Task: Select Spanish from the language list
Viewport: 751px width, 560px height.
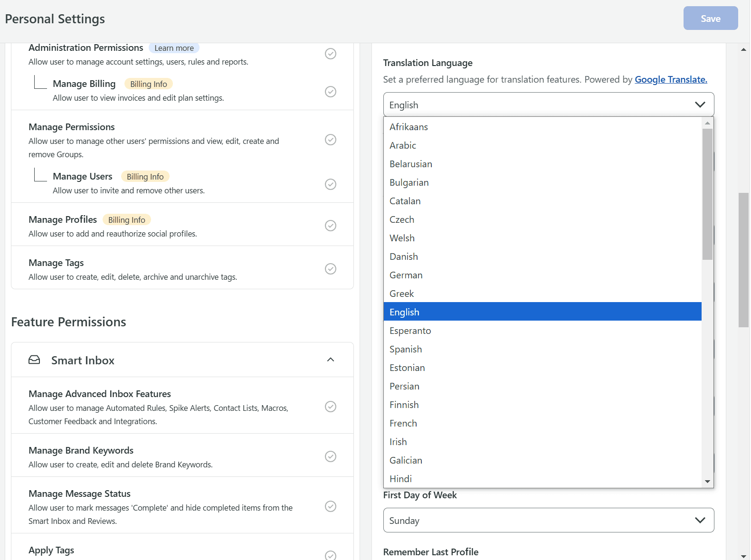Action: click(406, 349)
